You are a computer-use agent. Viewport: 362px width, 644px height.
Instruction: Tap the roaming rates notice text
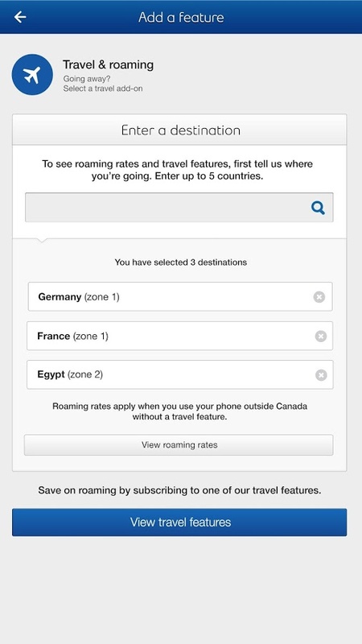click(179, 411)
